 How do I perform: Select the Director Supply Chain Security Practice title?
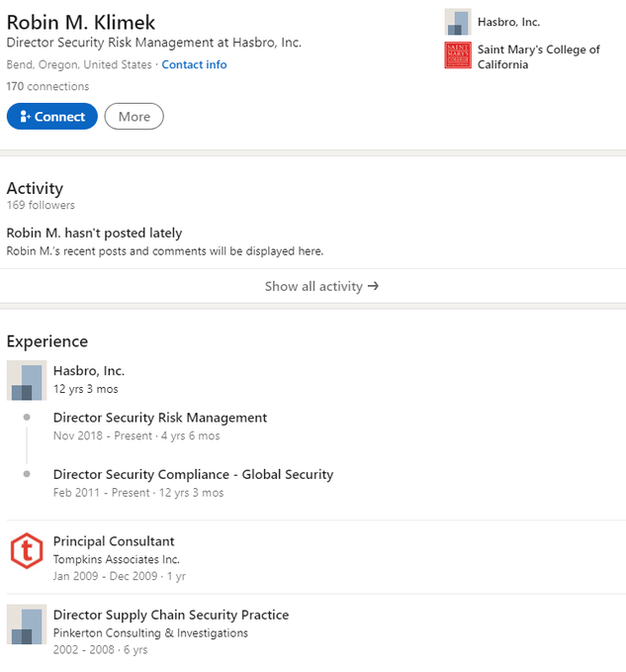tap(171, 615)
